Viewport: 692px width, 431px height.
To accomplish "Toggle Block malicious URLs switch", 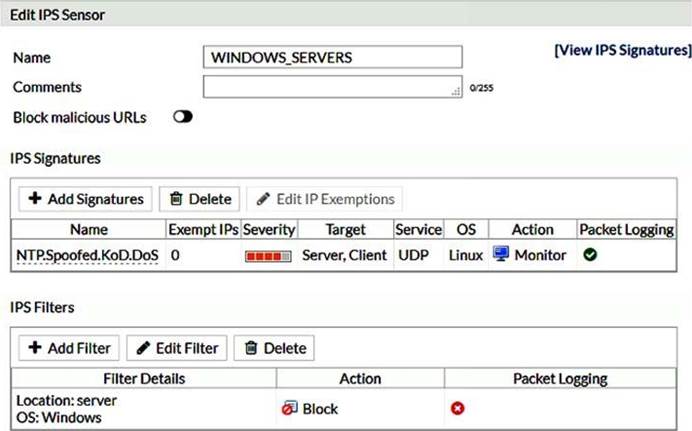I will [182, 117].
